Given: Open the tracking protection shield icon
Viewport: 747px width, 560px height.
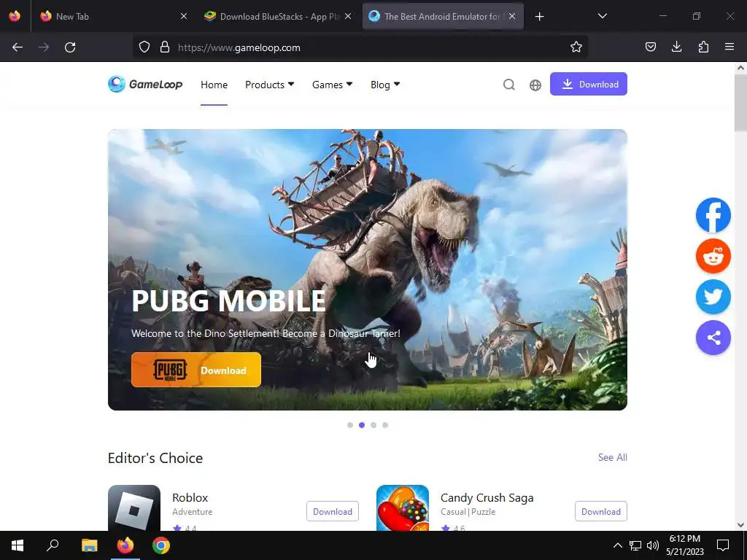Looking at the screenshot, I should tap(144, 47).
